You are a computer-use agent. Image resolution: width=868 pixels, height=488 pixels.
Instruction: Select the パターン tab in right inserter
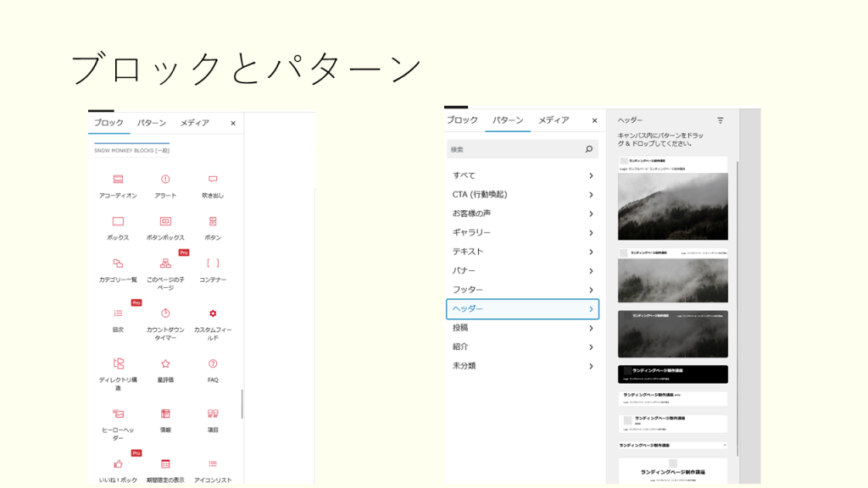[x=508, y=120]
